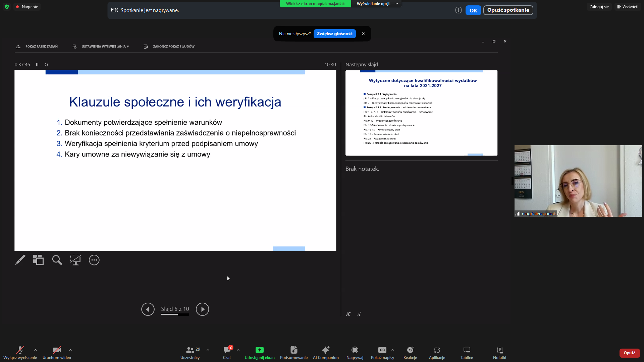Viewport: 644px width, 362px height.
Task: Dismiss the Nic nie słyszysz popup
Action: pyautogui.click(x=363, y=34)
